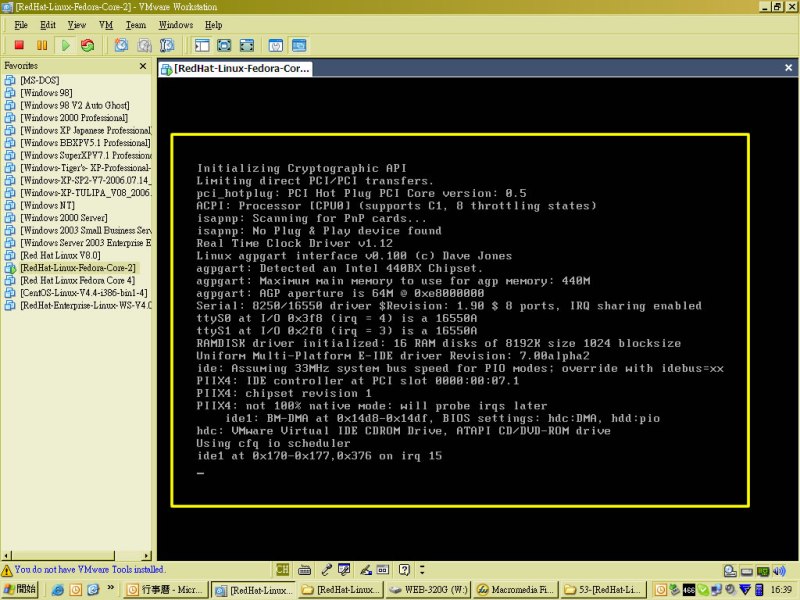Power off the VM with the red stop icon
The width and height of the screenshot is (800, 600).
click(x=19, y=45)
